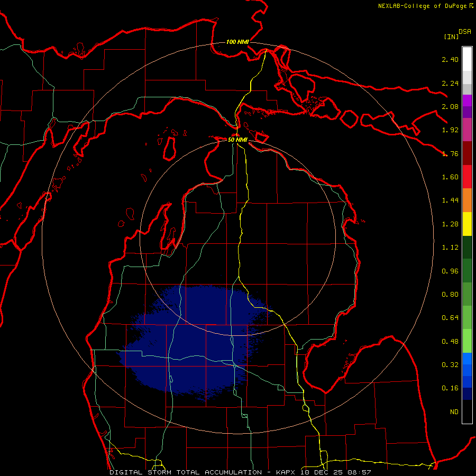Viewport: 476px width, 476px height.
Task: Pick the light blue legend swatch
Action: [x=467, y=359]
